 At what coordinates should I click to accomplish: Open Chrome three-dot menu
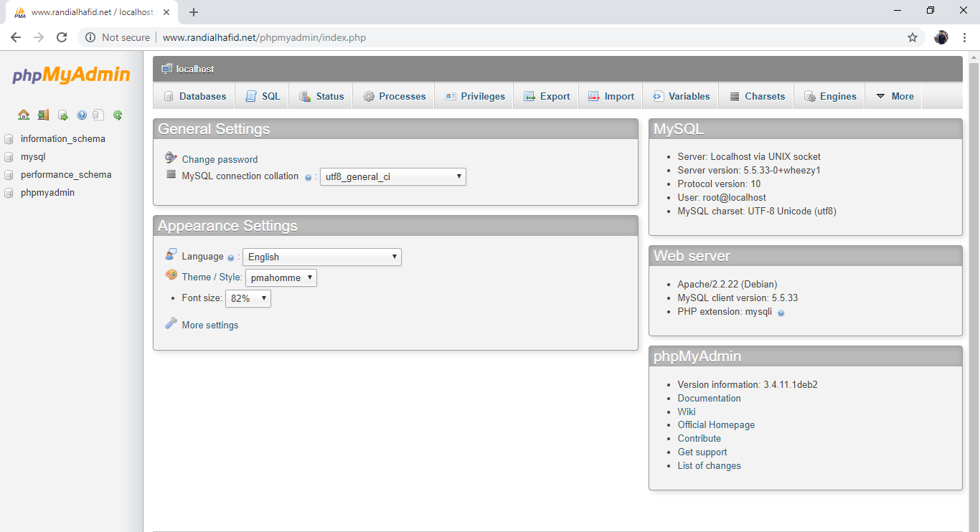coord(964,37)
